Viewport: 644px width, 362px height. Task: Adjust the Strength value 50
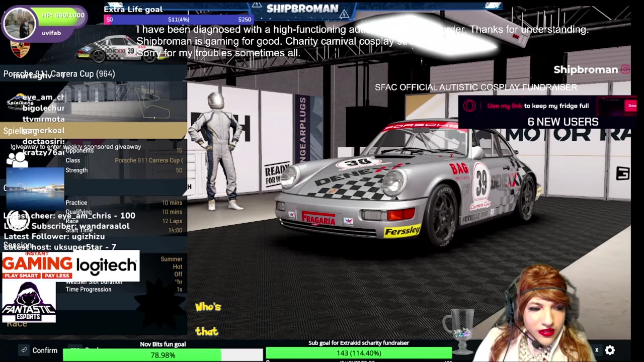pyautogui.click(x=179, y=170)
